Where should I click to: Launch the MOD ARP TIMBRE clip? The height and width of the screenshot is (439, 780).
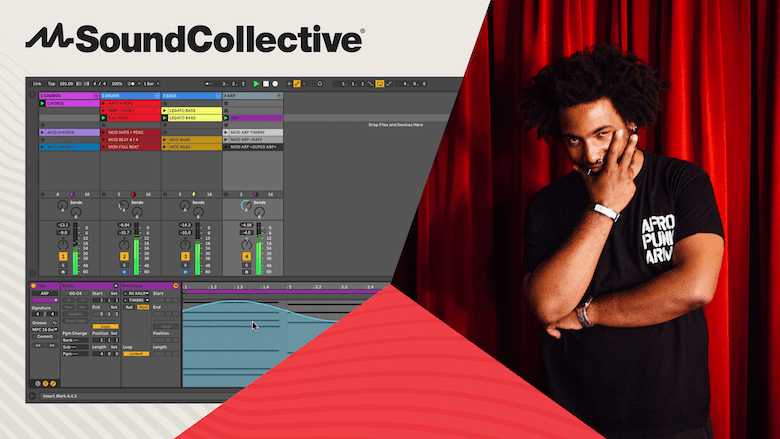pyautogui.click(x=226, y=132)
